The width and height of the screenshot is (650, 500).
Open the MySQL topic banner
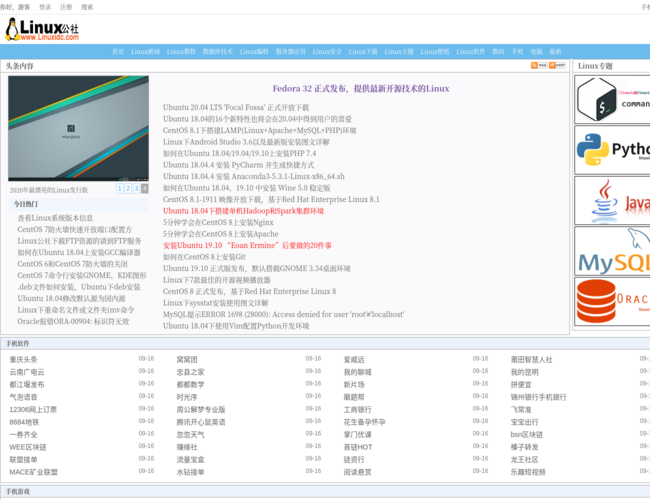(x=612, y=251)
